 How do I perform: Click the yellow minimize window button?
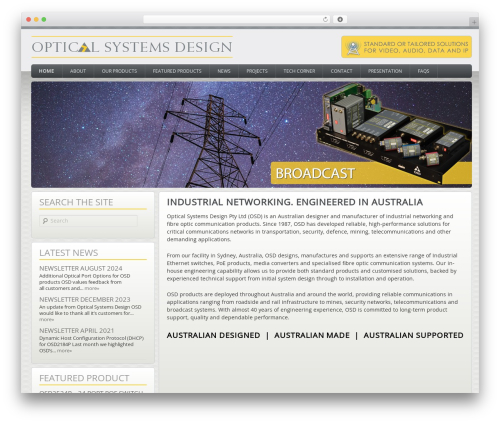pyautogui.click(x=36, y=20)
